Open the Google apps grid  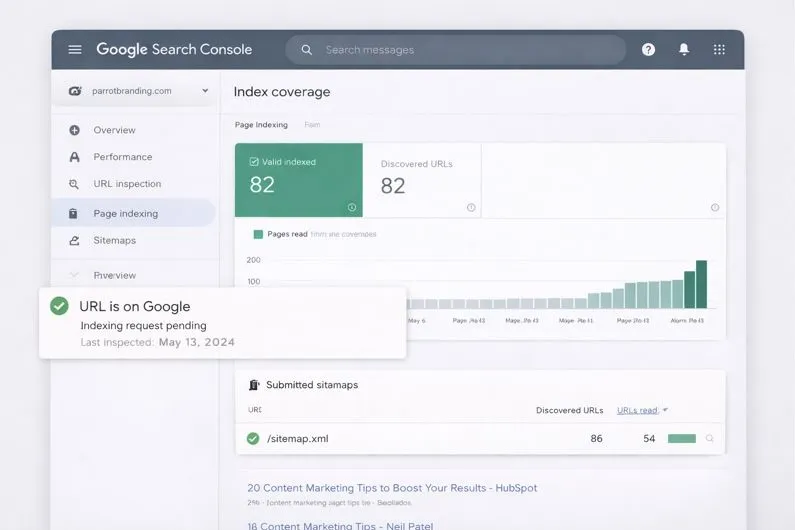click(x=719, y=50)
